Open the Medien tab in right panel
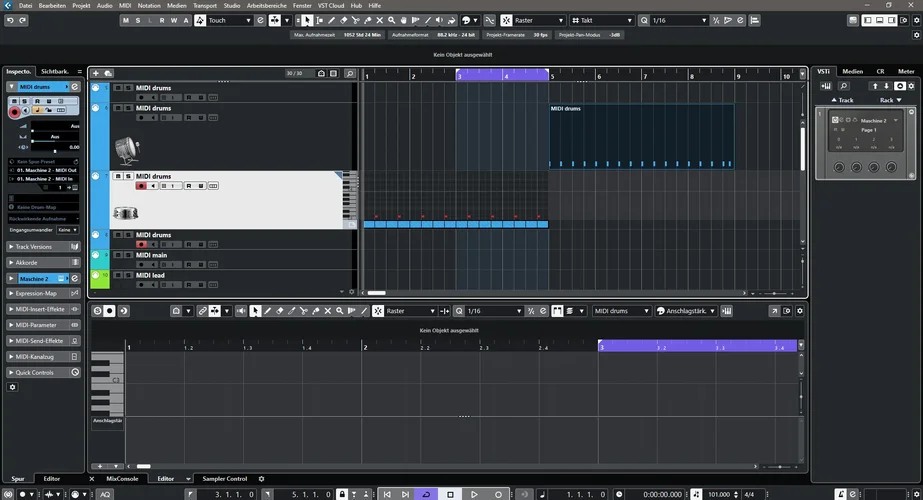 [x=852, y=71]
